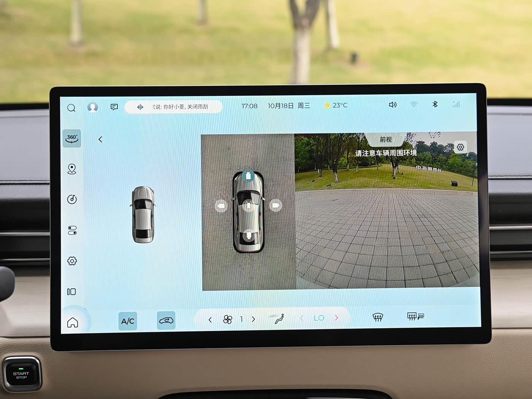Image resolution: width=532 pixels, height=399 pixels.
Task: Raise temperature with the red arrow
Action: click(336, 318)
